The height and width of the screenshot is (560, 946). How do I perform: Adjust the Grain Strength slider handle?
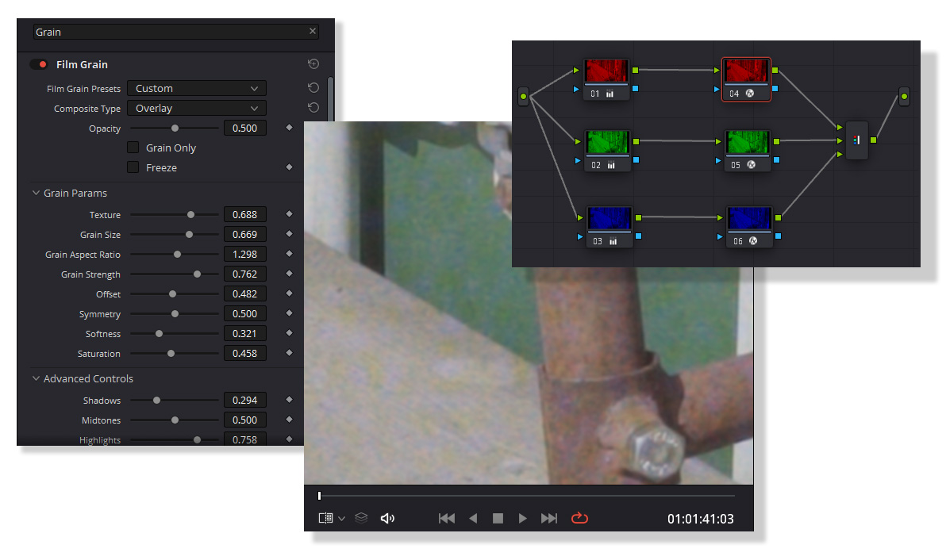(198, 274)
